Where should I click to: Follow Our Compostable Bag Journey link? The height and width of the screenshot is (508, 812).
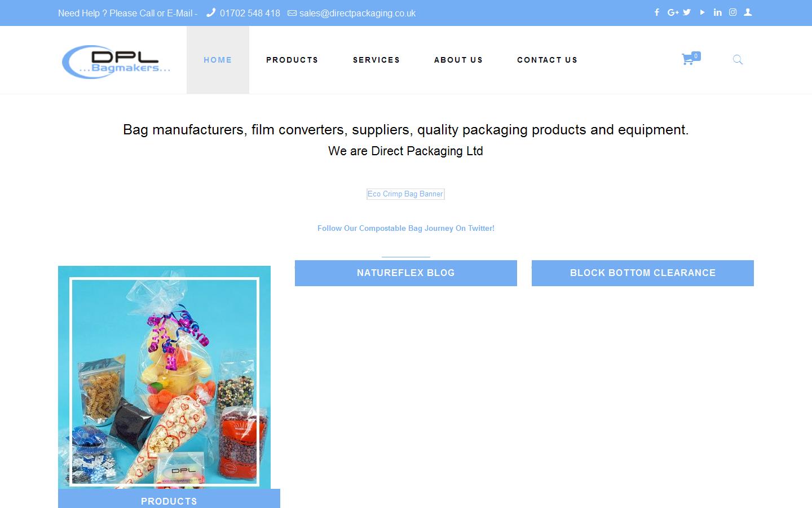tap(406, 228)
